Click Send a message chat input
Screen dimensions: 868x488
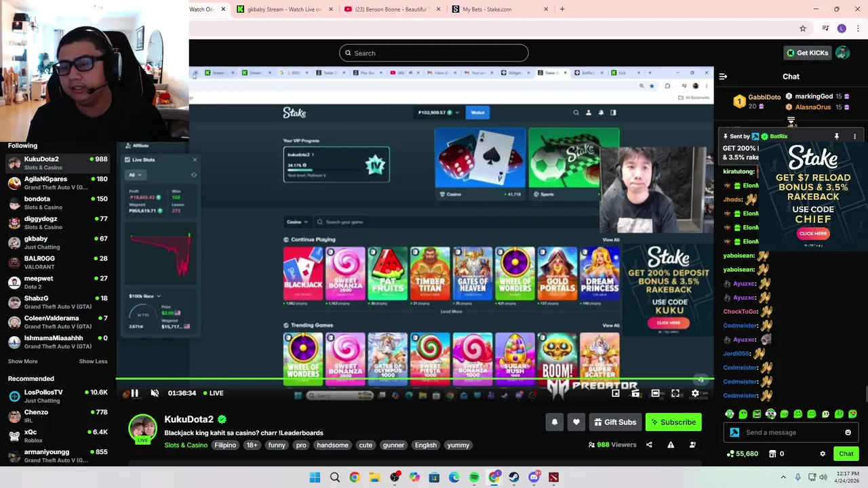(x=790, y=432)
